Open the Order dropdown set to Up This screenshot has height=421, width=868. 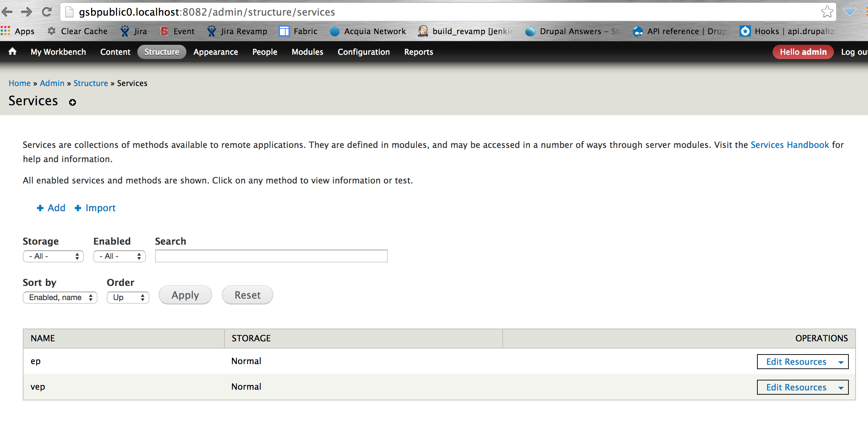pos(128,297)
